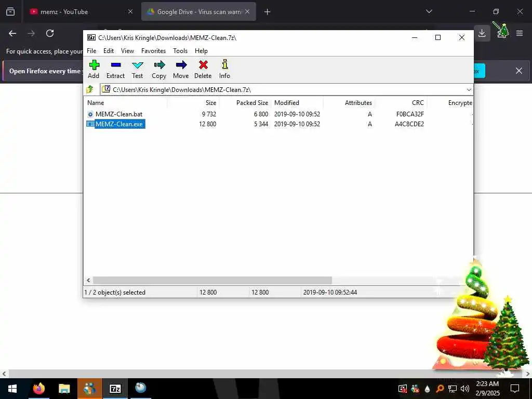Open the Help menu in 7-Zip
Image resolution: width=532 pixels, height=399 pixels.
tap(201, 51)
